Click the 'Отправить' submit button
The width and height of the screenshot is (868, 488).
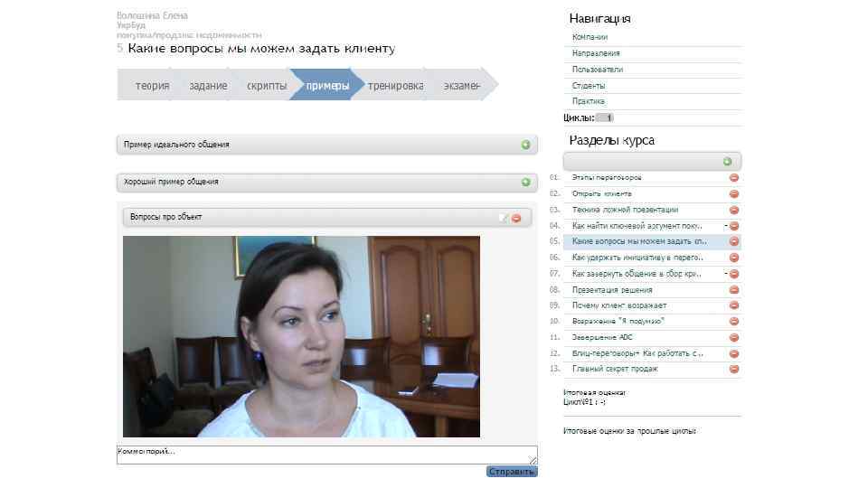coord(512,472)
